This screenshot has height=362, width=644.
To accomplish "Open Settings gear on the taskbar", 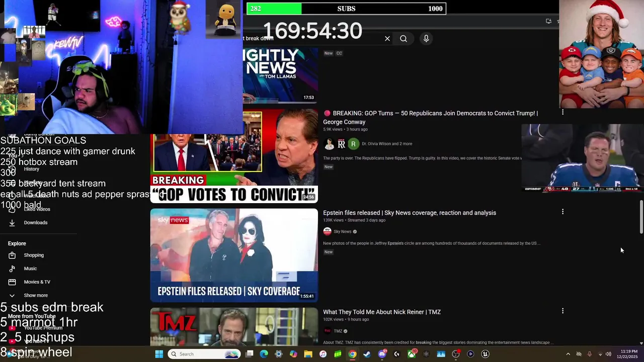I will tap(279, 354).
